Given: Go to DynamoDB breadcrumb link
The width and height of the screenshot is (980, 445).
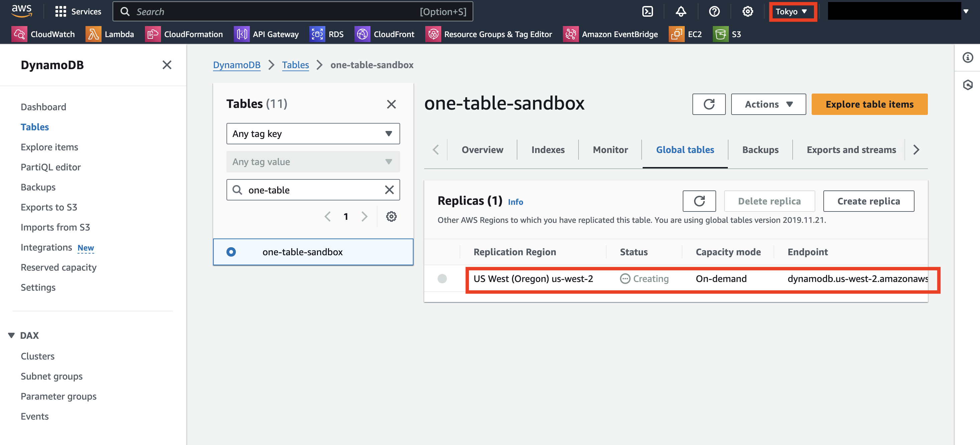Looking at the screenshot, I should tap(236, 65).
